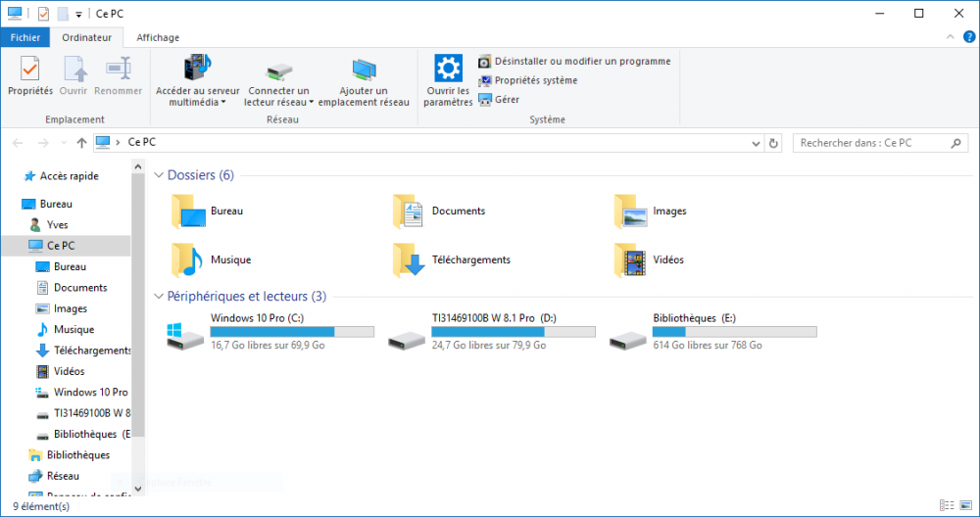980x517 pixels.
Task: Select drive 'TI31469100B W 8.1 Pro (D:)'
Action: click(x=492, y=332)
